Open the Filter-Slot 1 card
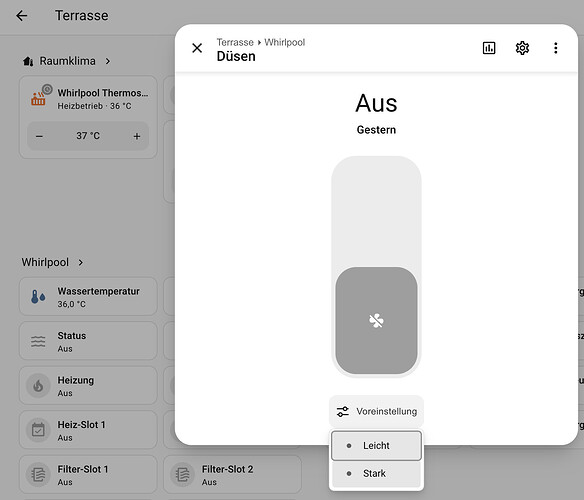This screenshot has width=584, height=500. pos(88,474)
